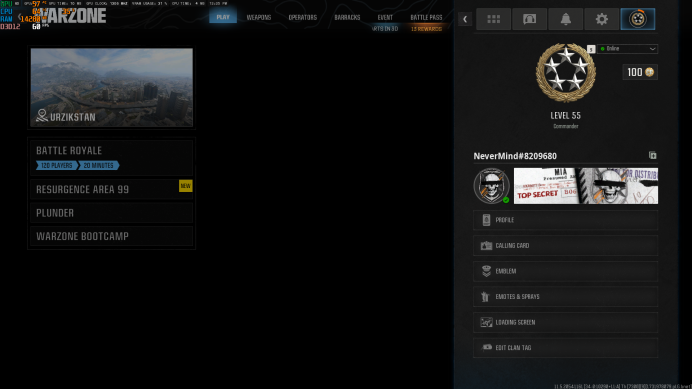Click the COD Points coin balance

[640, 72]
